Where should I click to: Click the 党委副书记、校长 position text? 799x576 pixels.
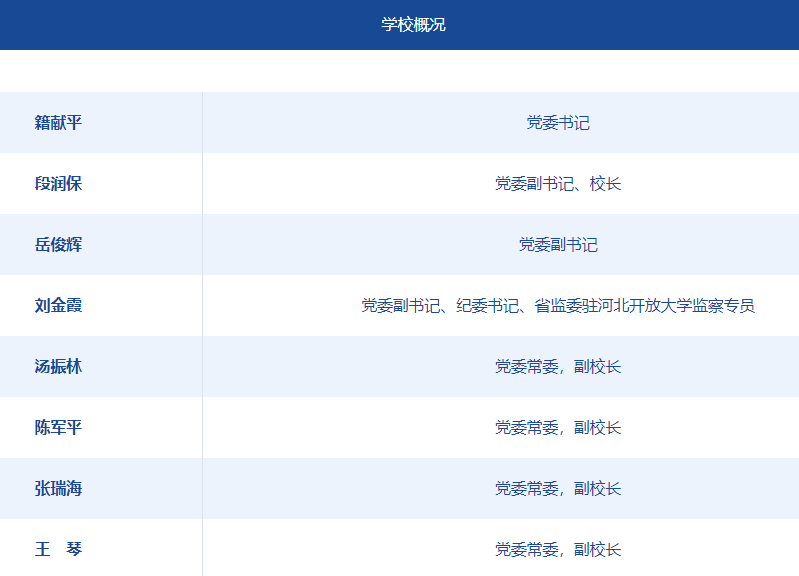558,184
